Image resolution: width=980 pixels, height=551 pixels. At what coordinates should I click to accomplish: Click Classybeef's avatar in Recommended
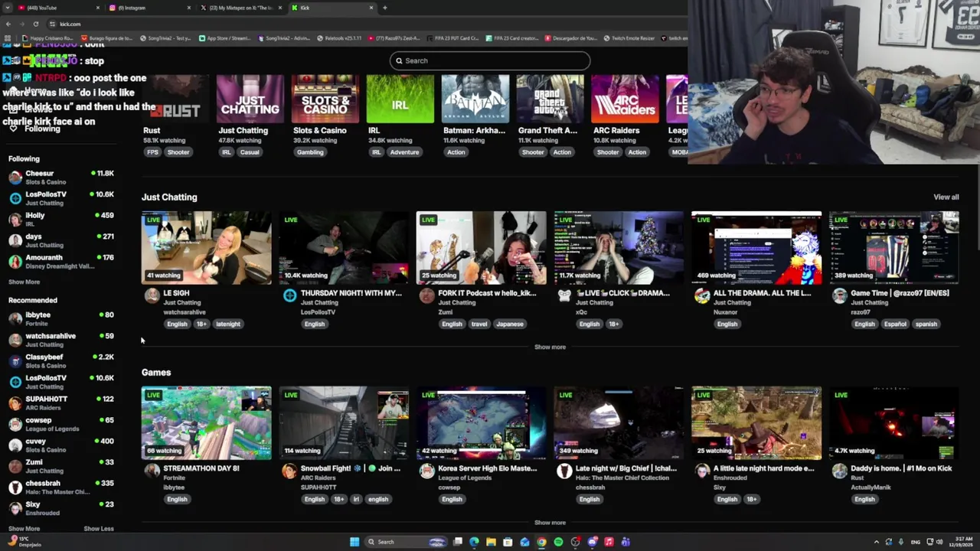[x=15, y=361]
